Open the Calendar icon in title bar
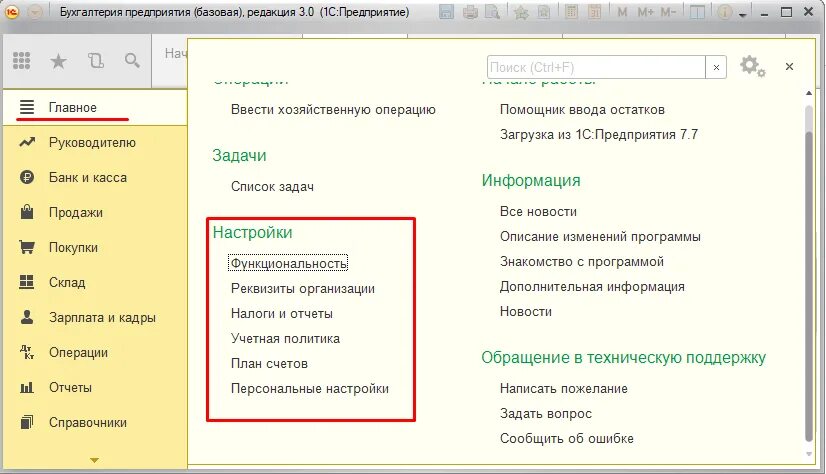The height and width of the screenshot is (474, 826). (x=594, y=12)
